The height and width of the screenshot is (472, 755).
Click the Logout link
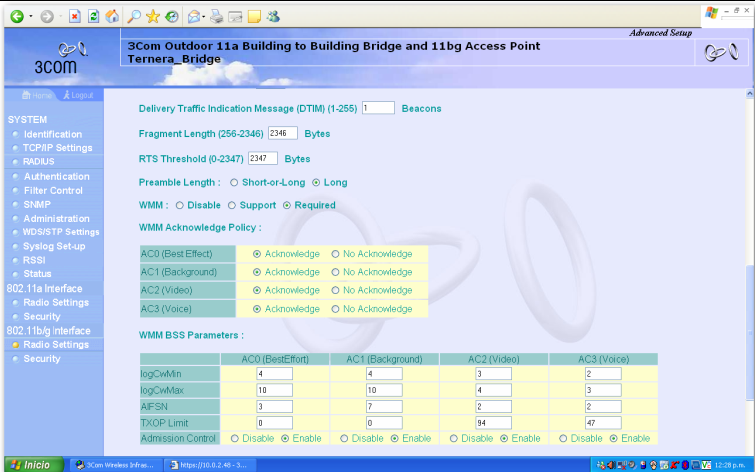tap(75, 95)
